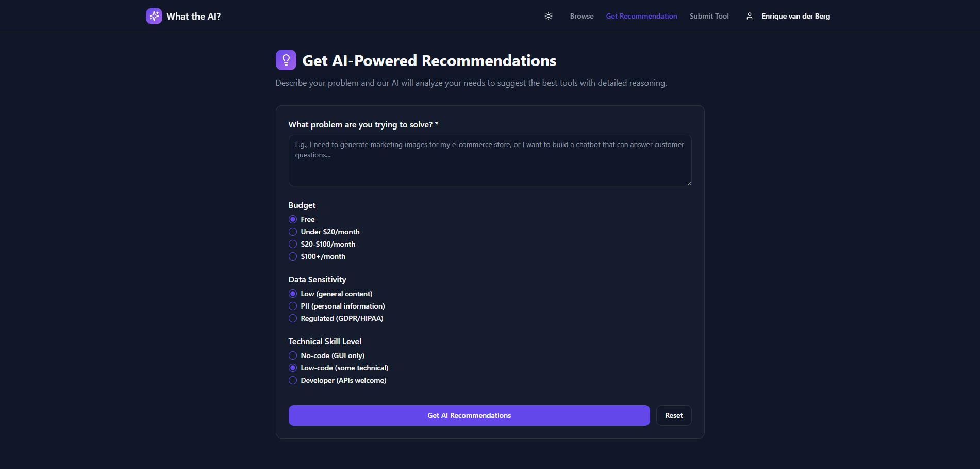Image resolution: width=980 pixels, height=469 pixels.
Task: Select Low (general content) data sensitivity
Action: click(x=293, y=294)
